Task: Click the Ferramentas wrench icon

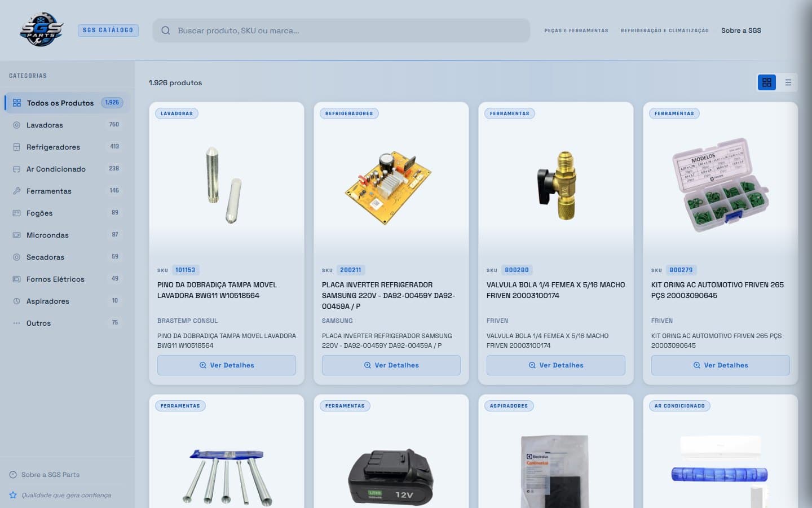Action: (x=16, y=191)
